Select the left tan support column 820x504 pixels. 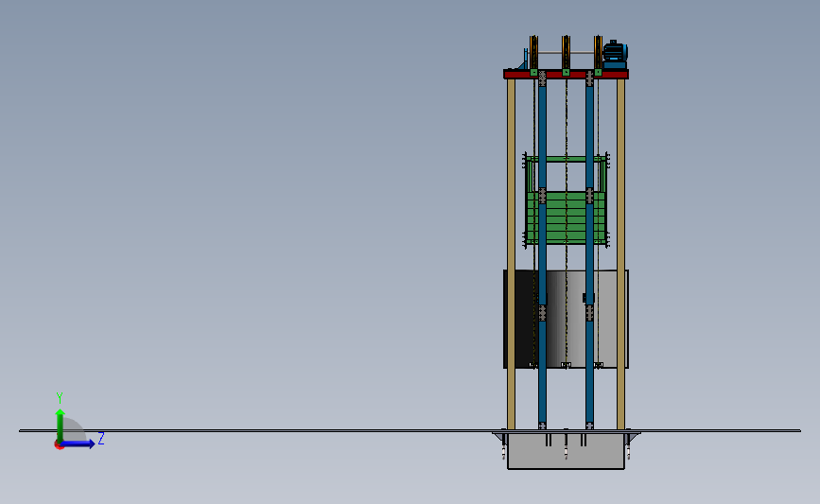511,254
